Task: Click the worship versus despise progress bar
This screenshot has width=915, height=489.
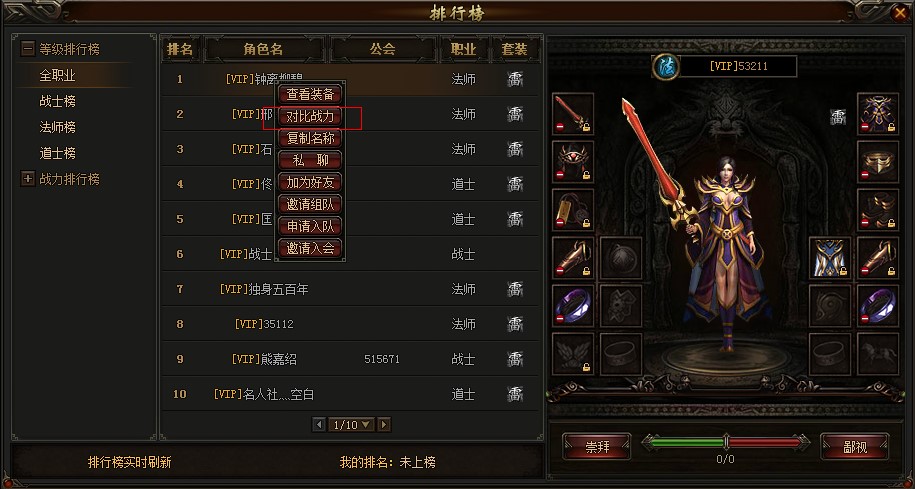Action: (725, 443)
